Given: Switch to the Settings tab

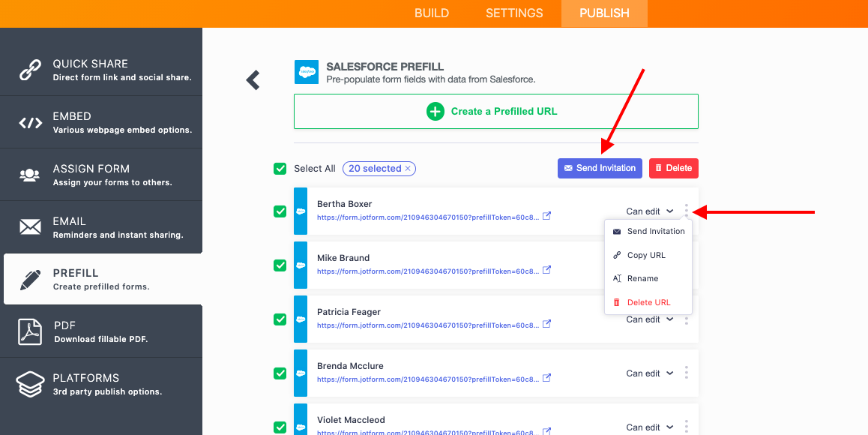Looking at the screenshot, I should [514, 13].
